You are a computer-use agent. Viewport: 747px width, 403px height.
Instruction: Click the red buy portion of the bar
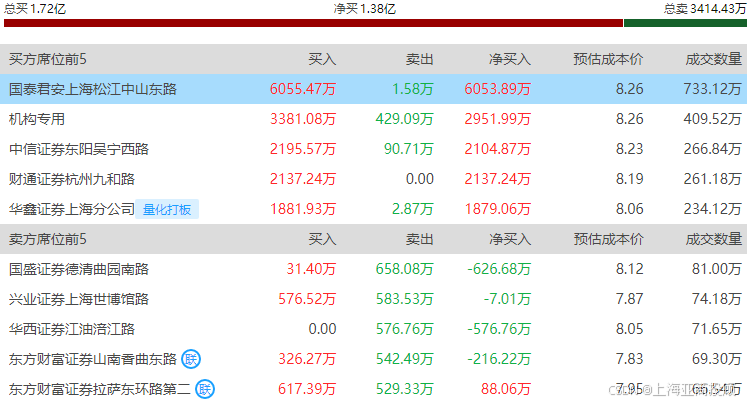pyautogui.click(x=313, y=23)
